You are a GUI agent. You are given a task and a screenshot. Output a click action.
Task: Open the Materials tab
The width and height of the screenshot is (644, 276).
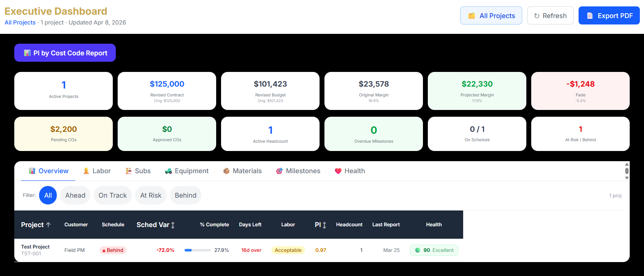(242, 171)
